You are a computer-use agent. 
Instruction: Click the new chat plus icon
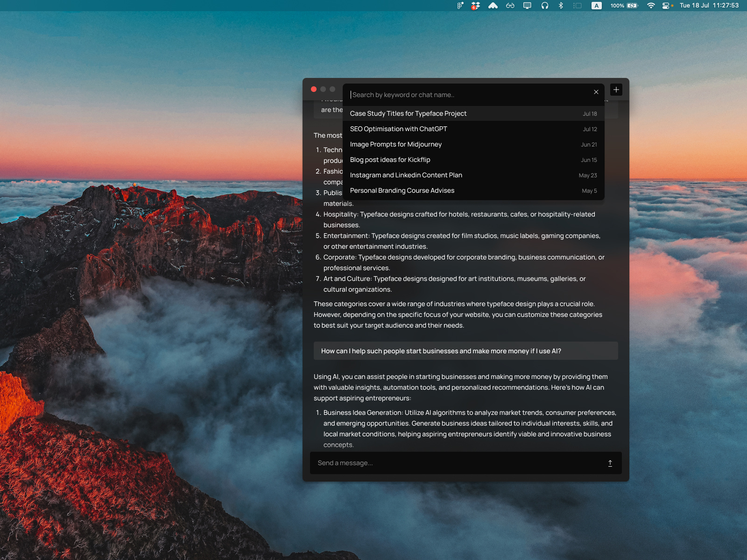(x=616, y=90)
